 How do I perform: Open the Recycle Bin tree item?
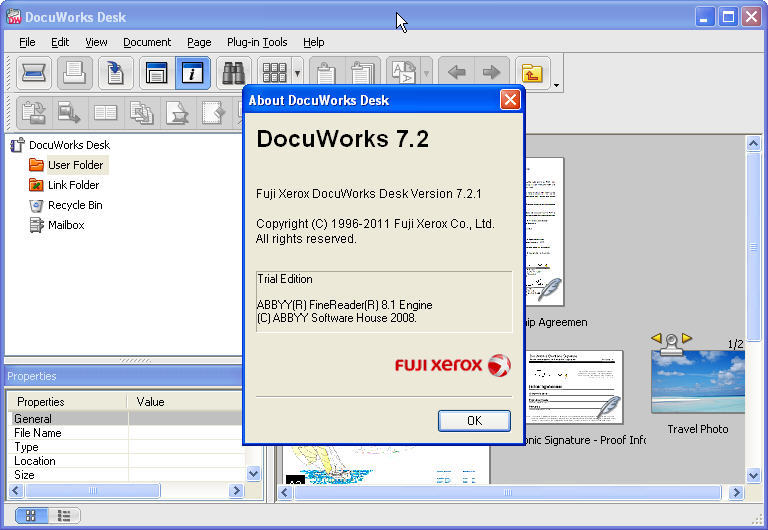[75, 205]
